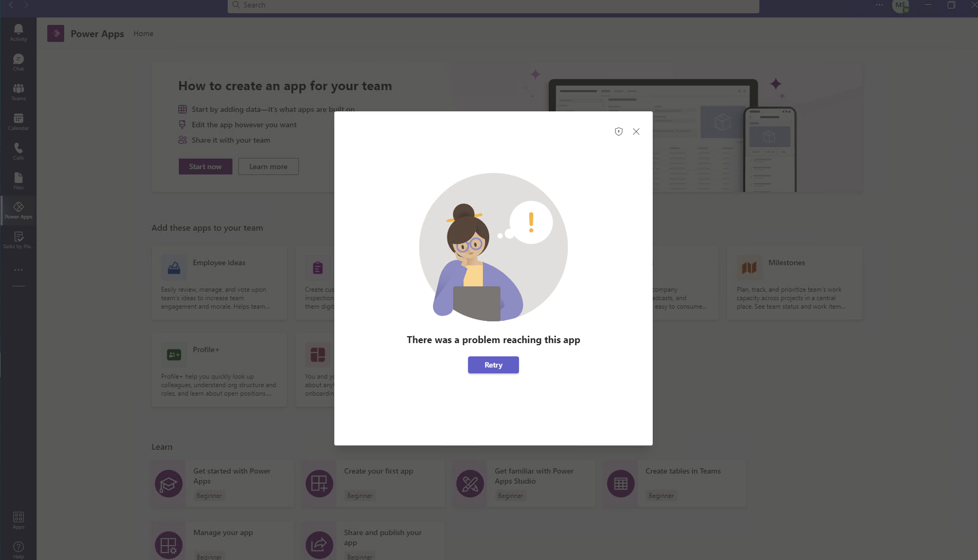Open the Profile+ app card

click(x=219, y=370)
